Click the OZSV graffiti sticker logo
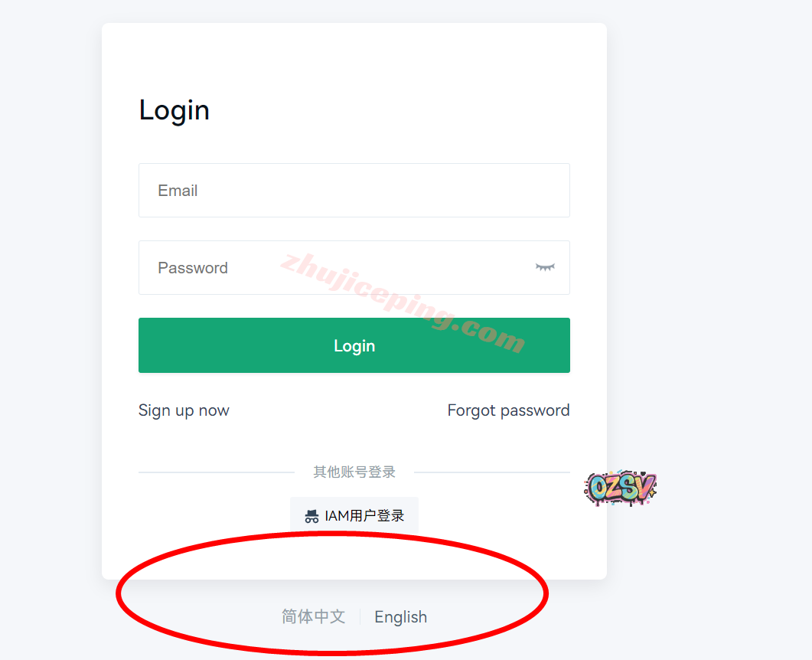Viewport: 812px width, 660px height. pyautogui.click(x=621, y=488)
